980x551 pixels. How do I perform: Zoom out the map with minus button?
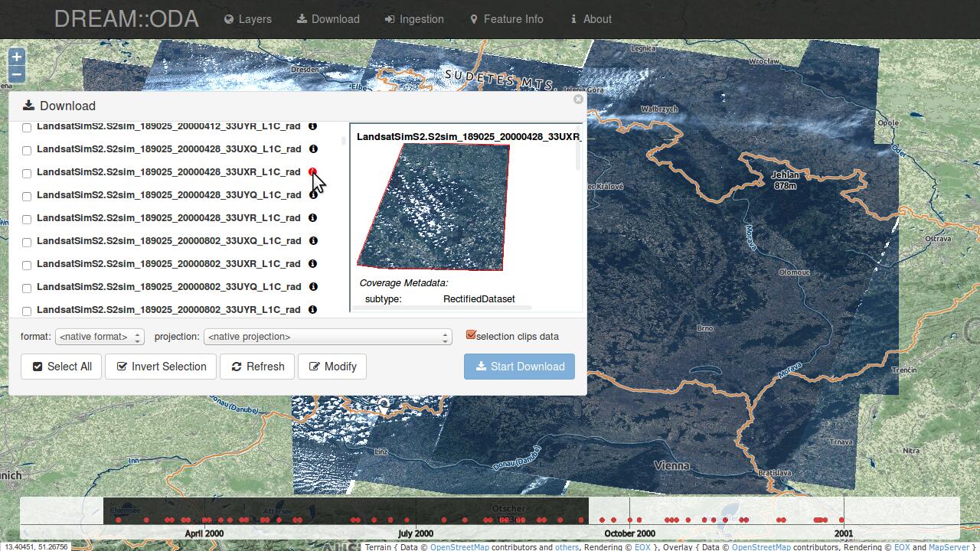[x=16, y=74]
